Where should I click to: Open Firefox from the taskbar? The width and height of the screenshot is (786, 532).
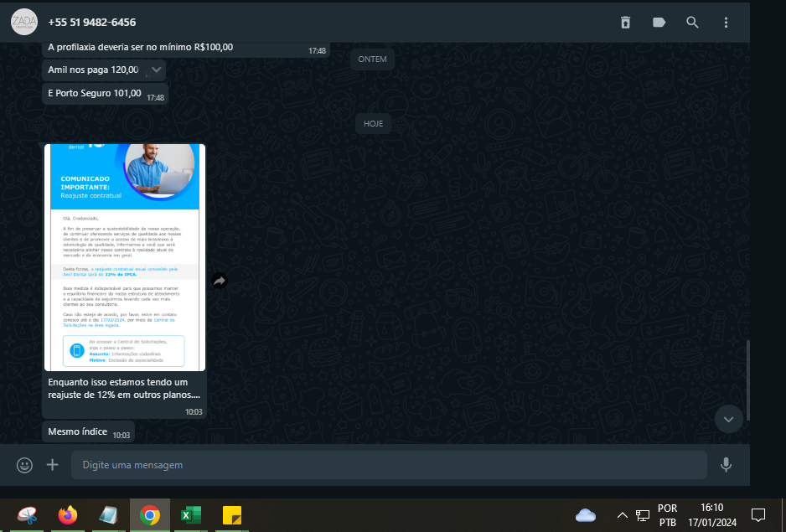click(x=68, y=515)
